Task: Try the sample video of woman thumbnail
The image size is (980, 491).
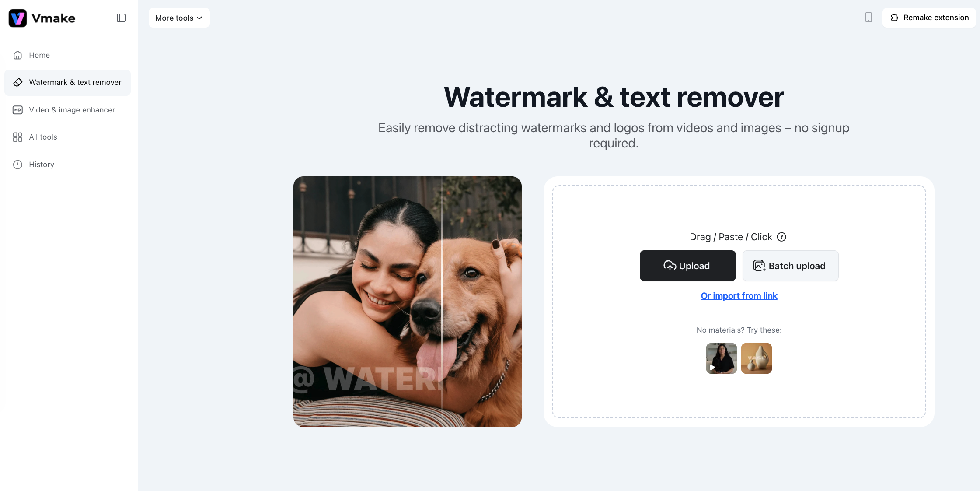Action: point(721,358)
